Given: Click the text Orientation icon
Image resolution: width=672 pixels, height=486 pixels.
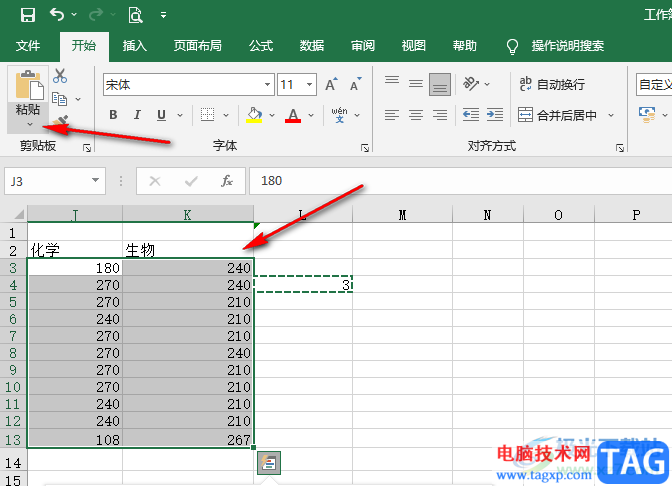Looking at the screenshot, I should tap(471, 84).
